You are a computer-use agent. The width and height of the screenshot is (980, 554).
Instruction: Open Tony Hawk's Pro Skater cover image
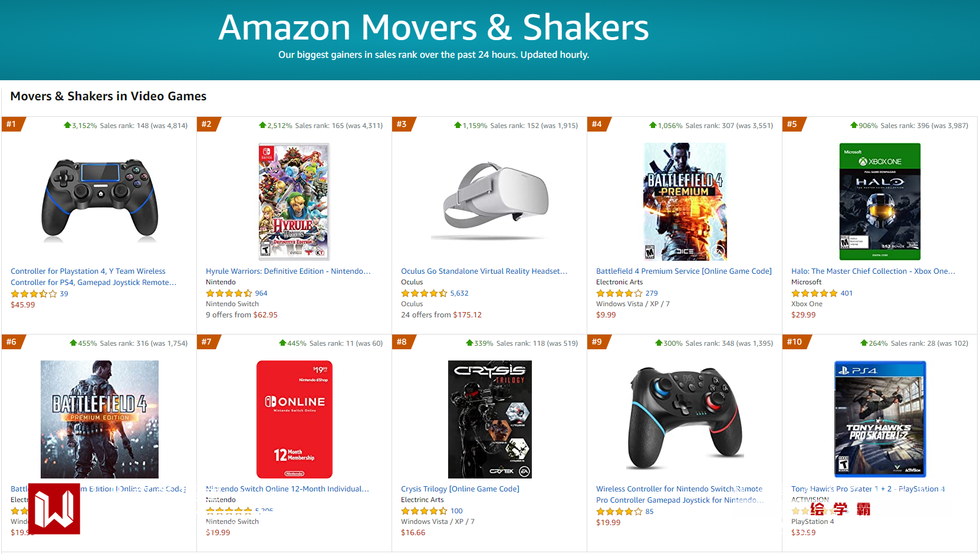pos(880,419)
